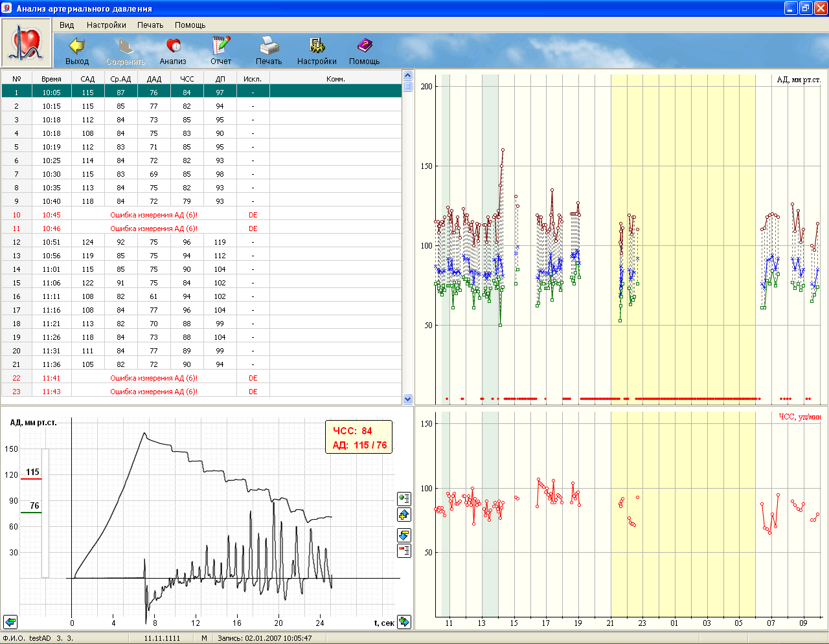829x644 pixels.
Task: Click the blue up arrow with yellow plus
Action: tap(404, 515)
